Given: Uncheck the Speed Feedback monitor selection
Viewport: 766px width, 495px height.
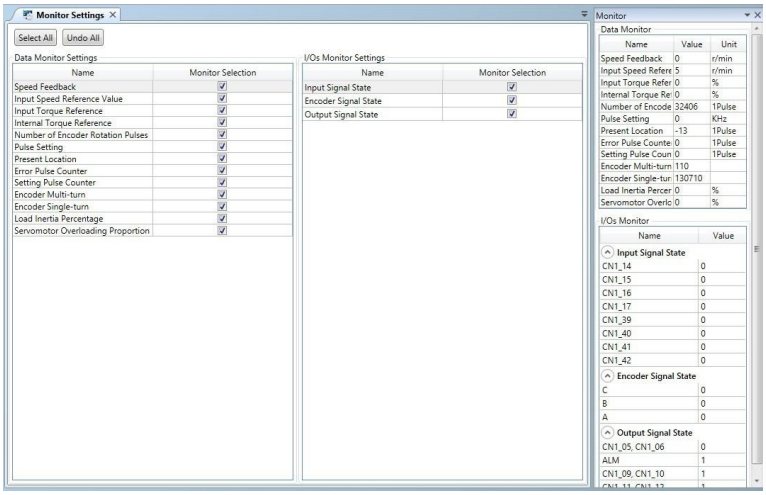Looking at the screenshot, I should [x=222, y=86].
